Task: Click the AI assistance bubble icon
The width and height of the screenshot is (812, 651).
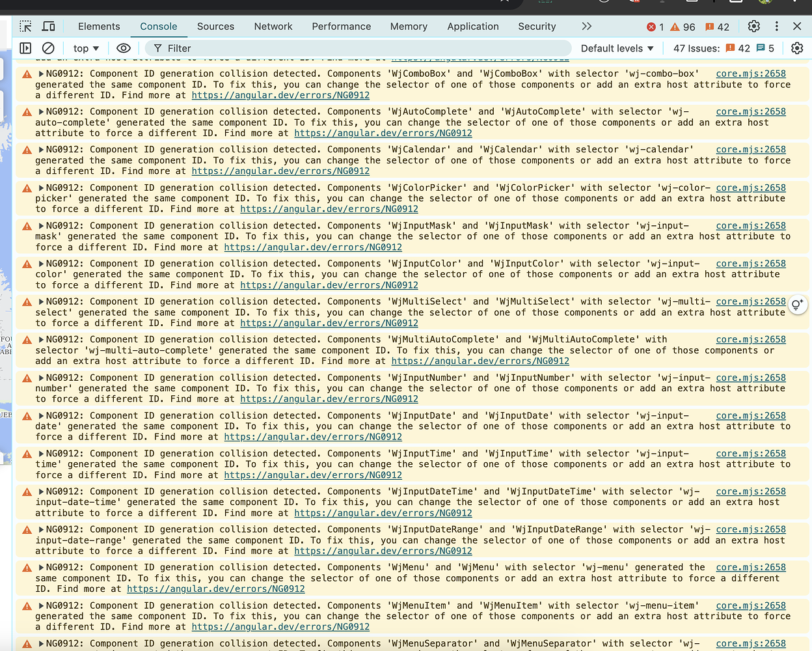Action: [798, 304]
